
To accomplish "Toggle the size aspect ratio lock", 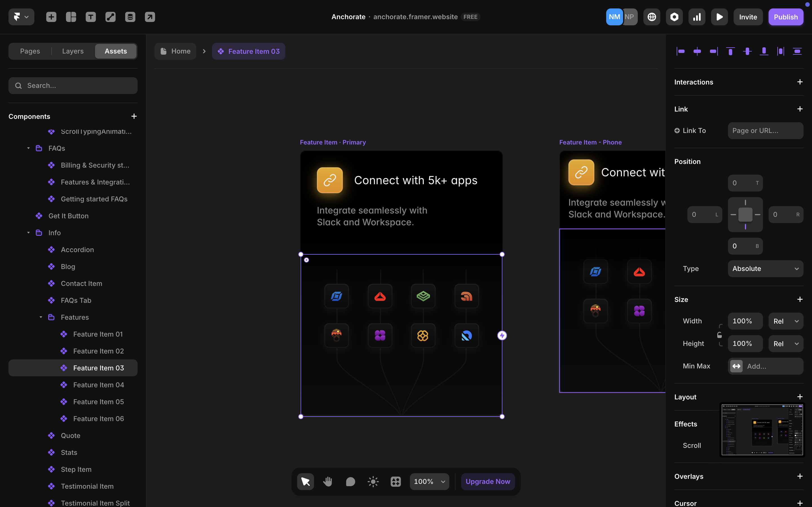I will [x=720, y=335].
